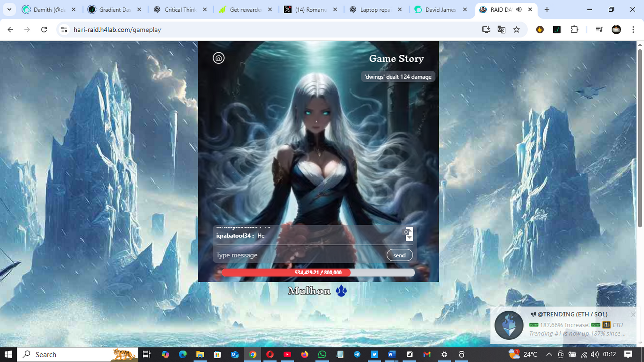
Task: Install app icon in address bar
Action: click(x=486, y=30)
